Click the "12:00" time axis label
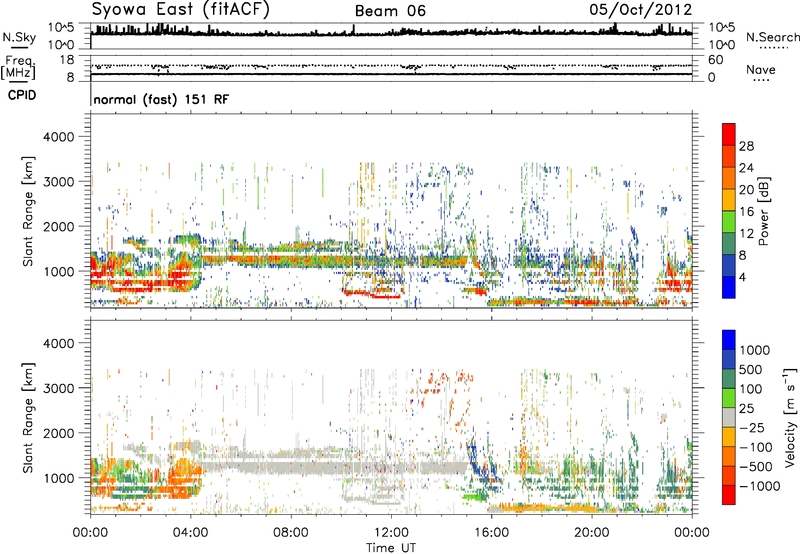The width and height of the screenshot is (800, 554). [x=391, y=533]
